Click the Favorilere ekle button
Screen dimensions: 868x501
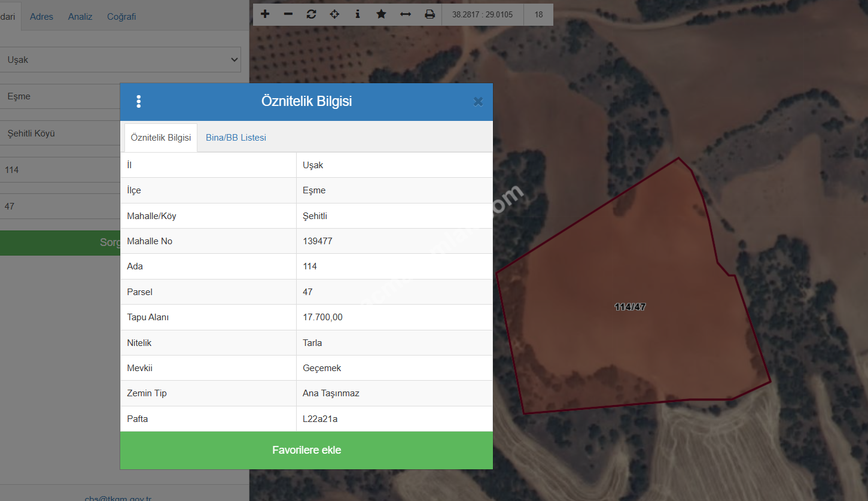point(306,450)
